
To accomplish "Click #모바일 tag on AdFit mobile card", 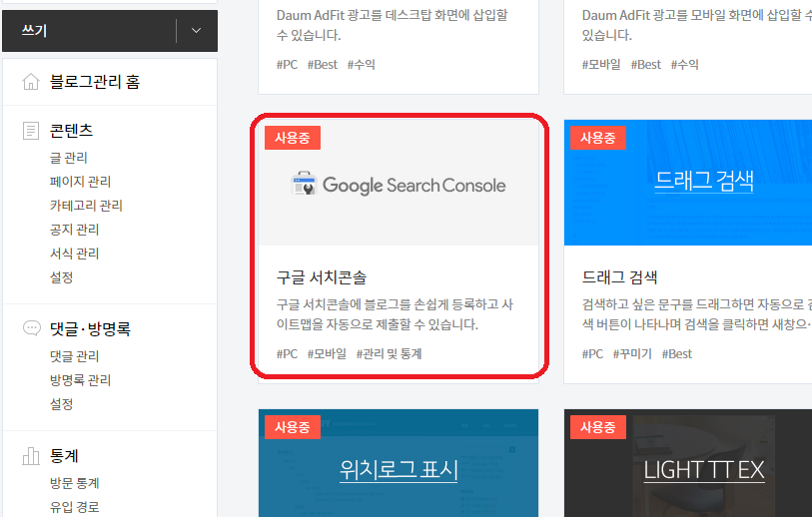I will [601, 65].
